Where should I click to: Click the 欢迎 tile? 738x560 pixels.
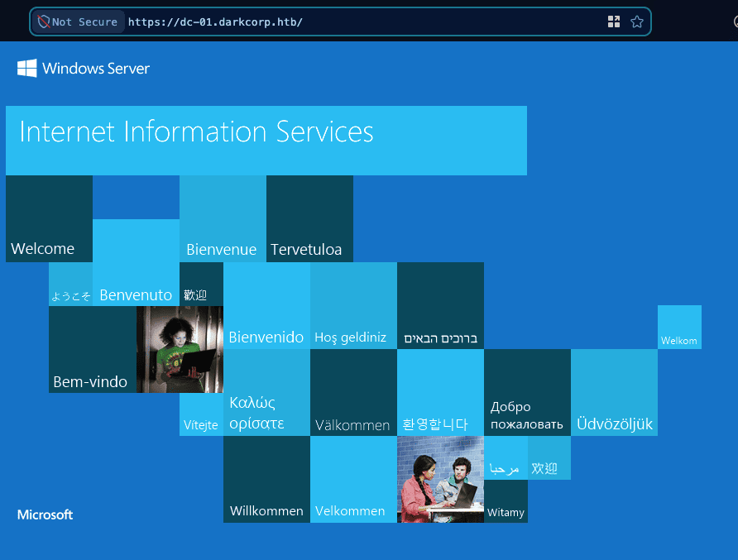tap(549, 458)
